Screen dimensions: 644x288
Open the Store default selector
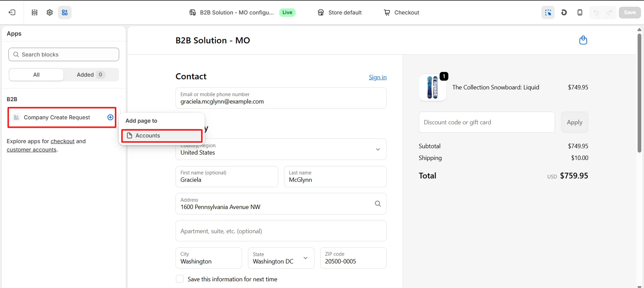click(340, 12)
